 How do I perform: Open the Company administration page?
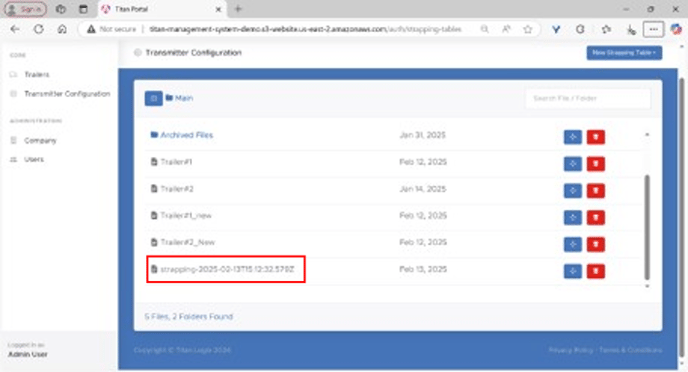pyautogui.click(x=40, y=140)
